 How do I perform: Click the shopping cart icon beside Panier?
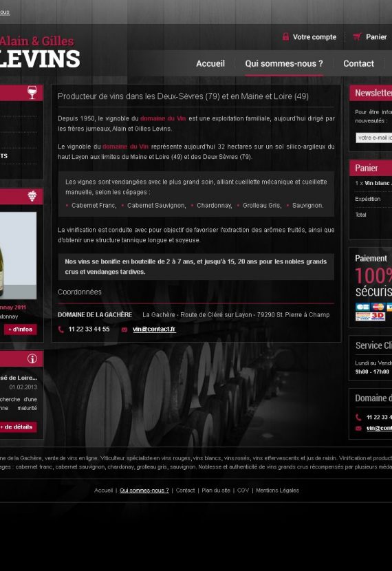pos(357,36)
